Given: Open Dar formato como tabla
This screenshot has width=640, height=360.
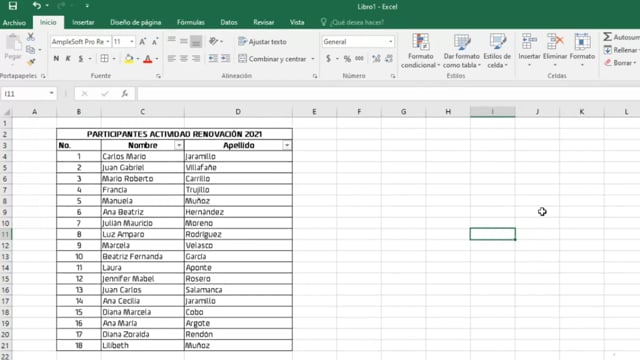Looking at the screenshot, I should (462, 51).
